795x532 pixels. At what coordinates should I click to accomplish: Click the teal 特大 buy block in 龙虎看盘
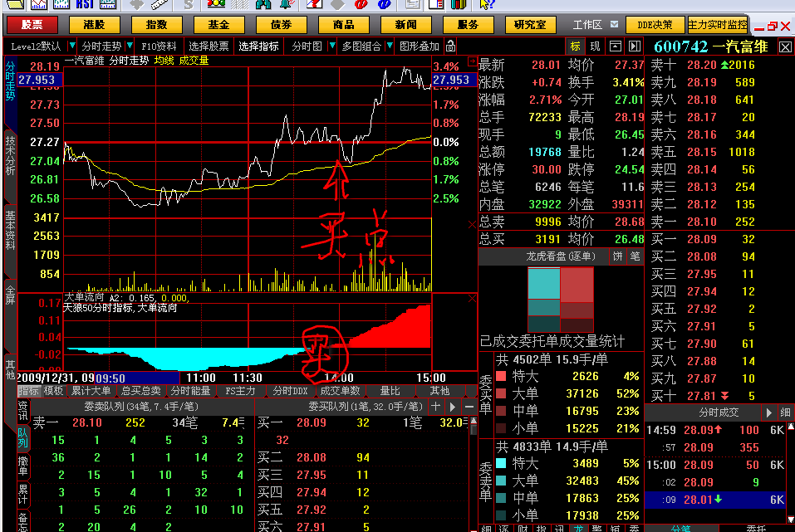(x=543, y=284)
